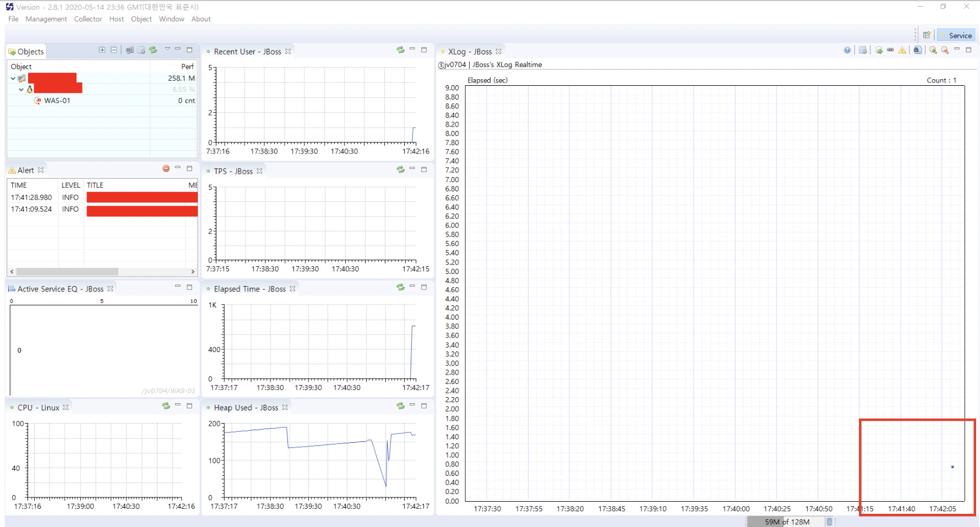The image size is (980, 527).
Task: Open XLog help icon
Action: 847,50
